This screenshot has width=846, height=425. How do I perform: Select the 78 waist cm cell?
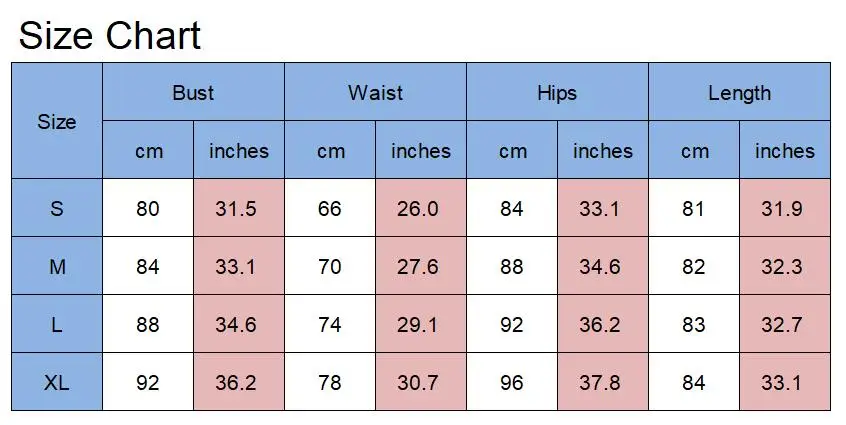pos(330,382)
